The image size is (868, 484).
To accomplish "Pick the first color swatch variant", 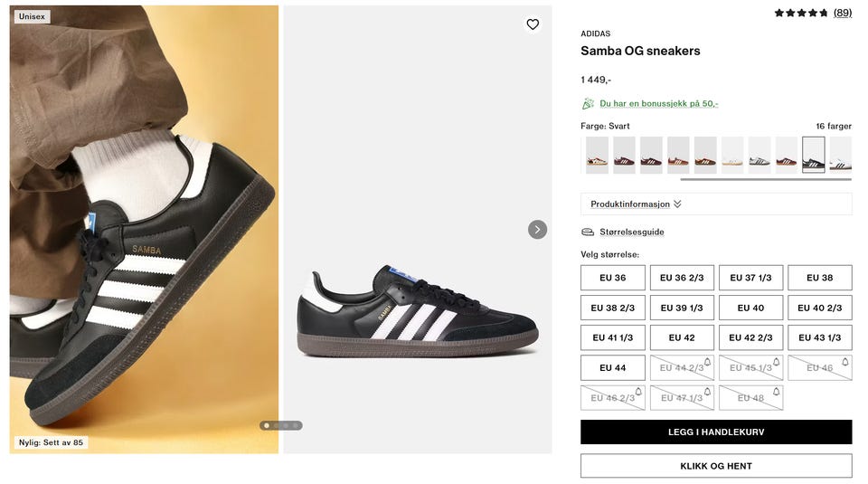I will [597, 155].
